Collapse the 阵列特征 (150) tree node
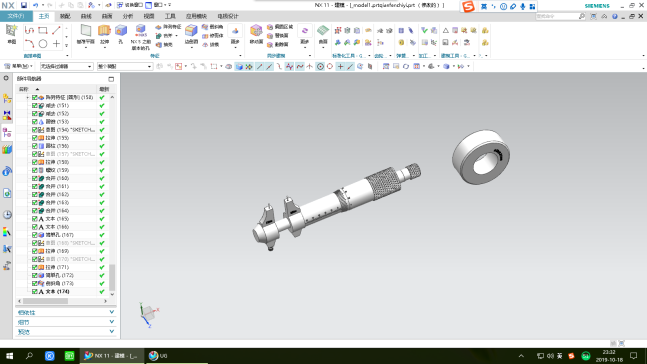Viewport: 647px width, 364px height. [x=28, y=97]
